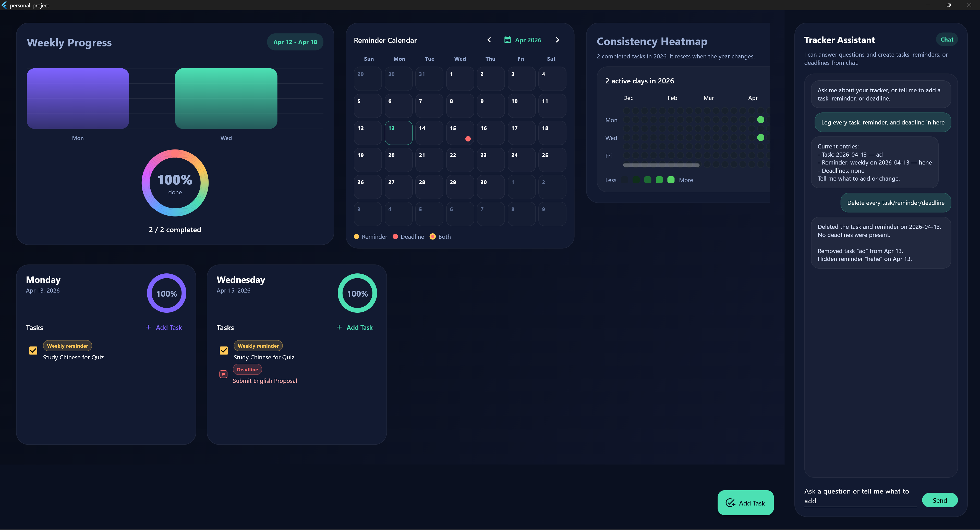The image size is (980, 530).
Task: Click the brightest green heatmap legend swatch
Action: pyautogui.click(x=671, y=180)
